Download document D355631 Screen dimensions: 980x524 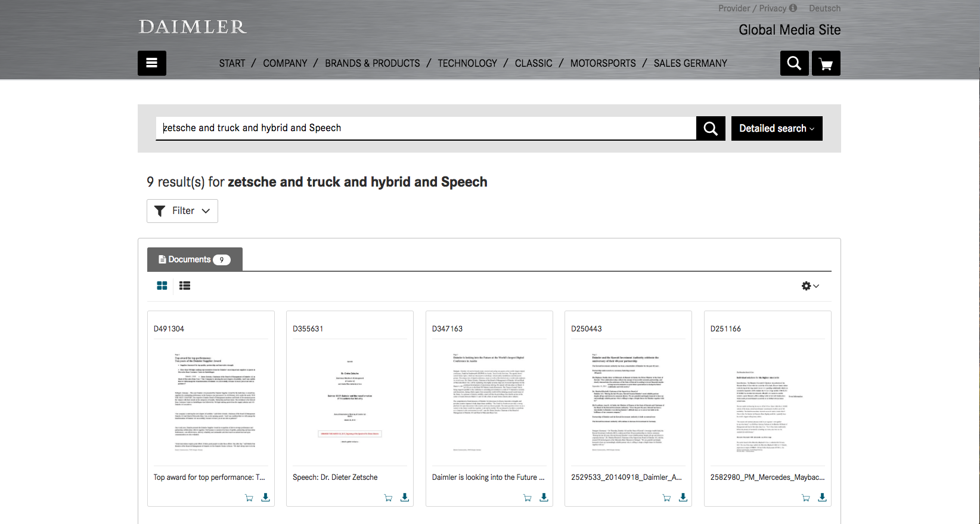pyautogui.click(x=405, y=497)
